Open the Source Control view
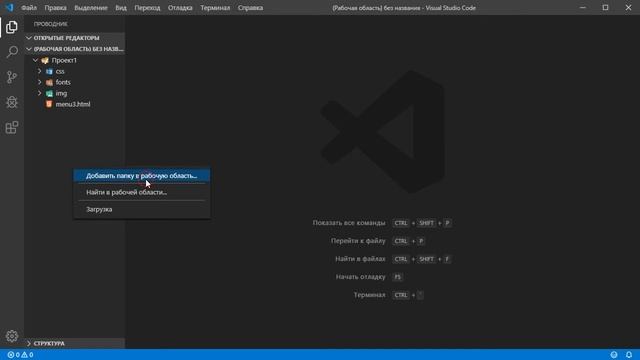 pyautogui.click(x=12, y=77)
